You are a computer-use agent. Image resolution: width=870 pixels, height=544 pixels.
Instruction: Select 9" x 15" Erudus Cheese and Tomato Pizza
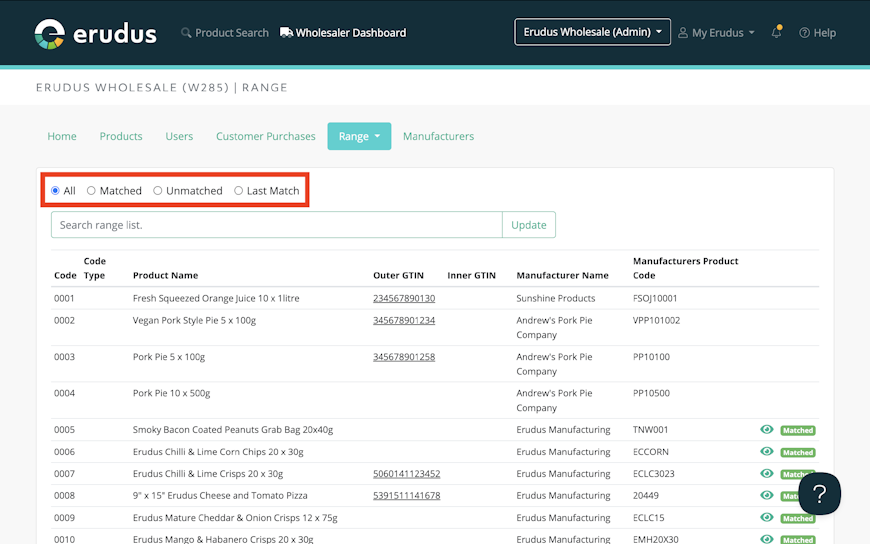pyautogui.click(x=220, y=495)
